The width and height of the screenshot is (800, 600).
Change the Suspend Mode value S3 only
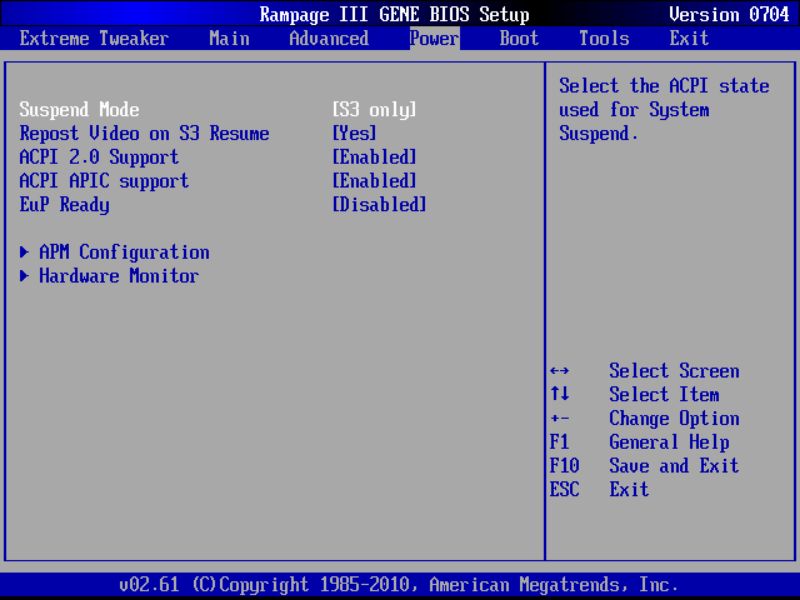[374, 110]
